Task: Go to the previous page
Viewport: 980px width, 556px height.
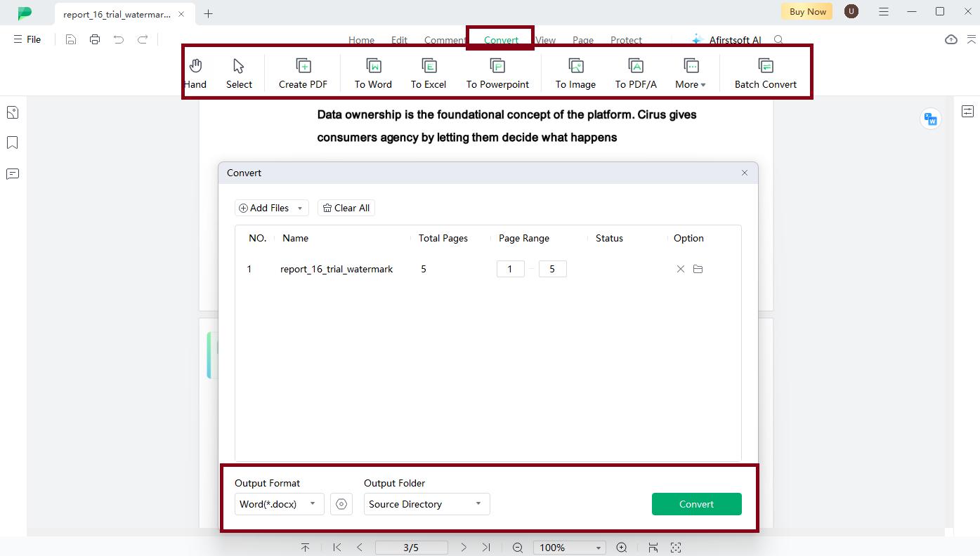Action: pos(360,547)
